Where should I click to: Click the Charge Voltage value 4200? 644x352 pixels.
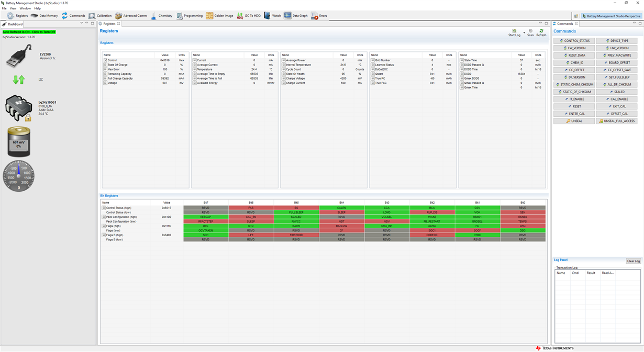(343, 79)
